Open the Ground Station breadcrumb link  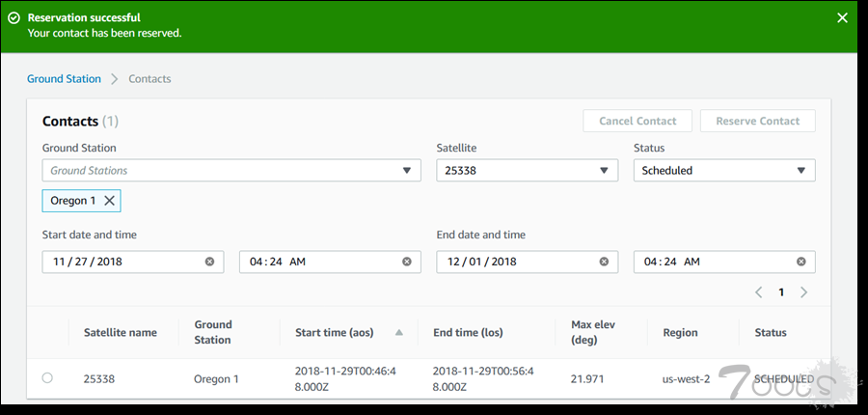(64, 78)
